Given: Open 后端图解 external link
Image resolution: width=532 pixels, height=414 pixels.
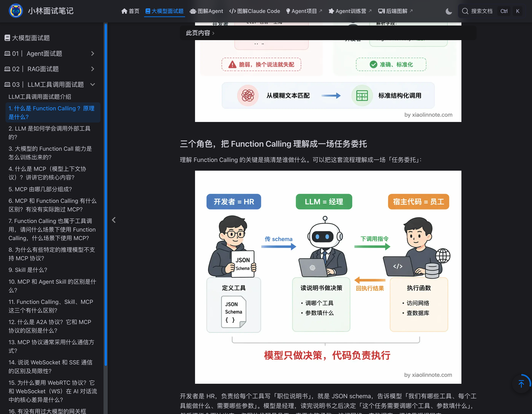Looking at the screenshot, I should point(395,11).
